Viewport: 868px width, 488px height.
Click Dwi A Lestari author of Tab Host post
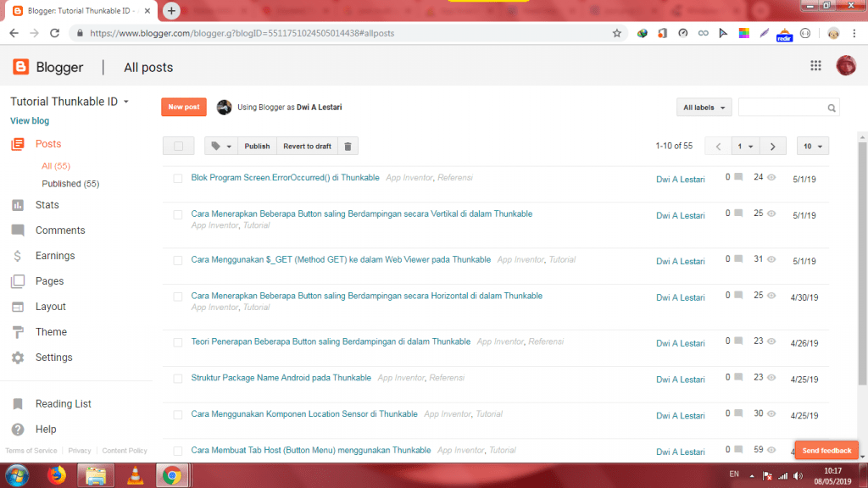(681, 452)
